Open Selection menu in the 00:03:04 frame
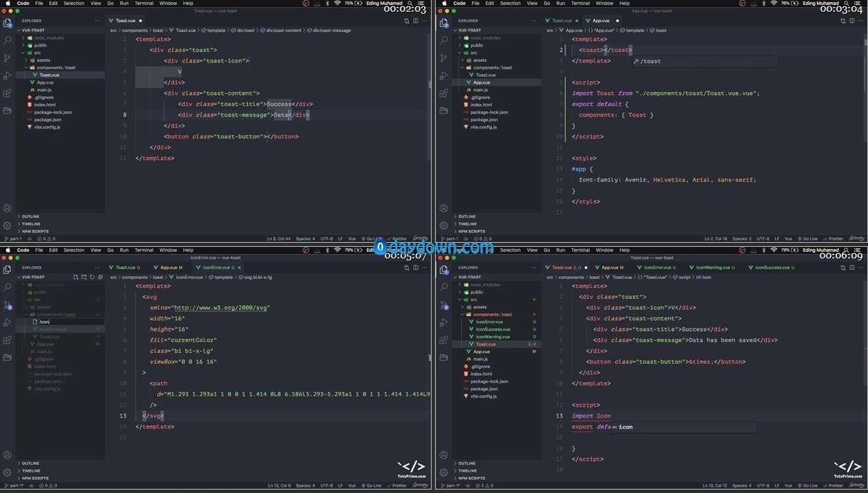The image size is (868, 493). click(x=510, y=3)
